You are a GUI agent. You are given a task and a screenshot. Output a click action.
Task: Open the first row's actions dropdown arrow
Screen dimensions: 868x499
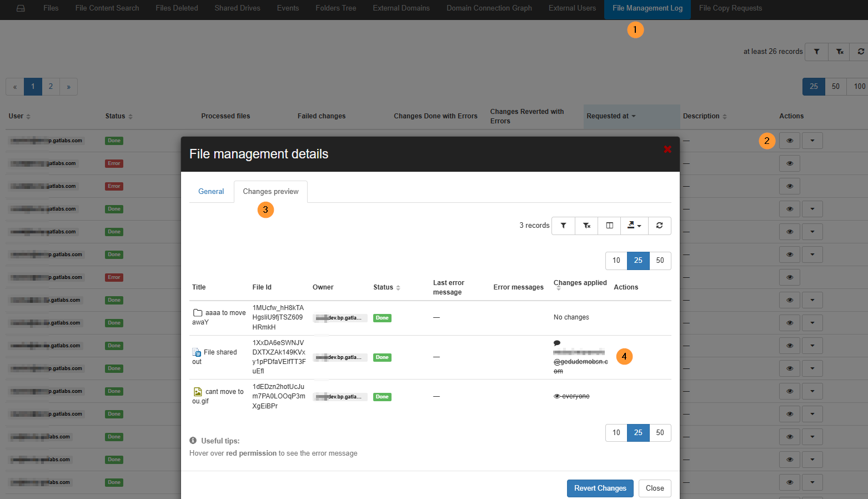[x=812, y=141]
